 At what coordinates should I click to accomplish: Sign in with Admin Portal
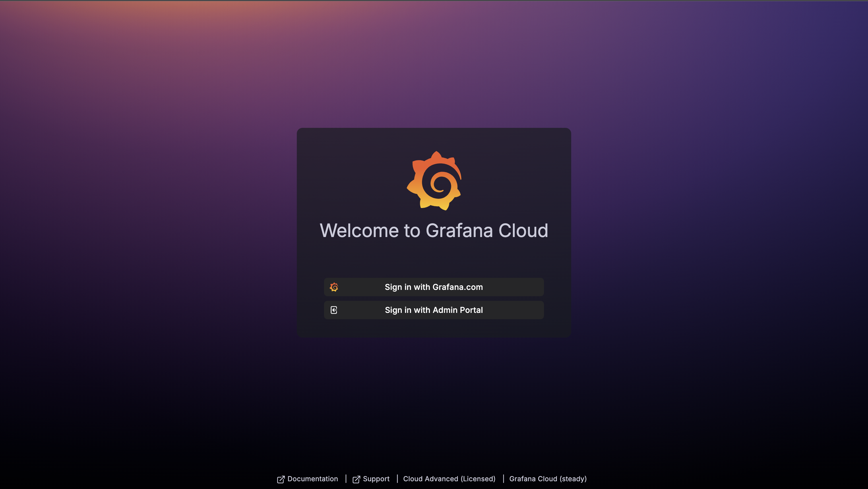(x=434, y=310)
